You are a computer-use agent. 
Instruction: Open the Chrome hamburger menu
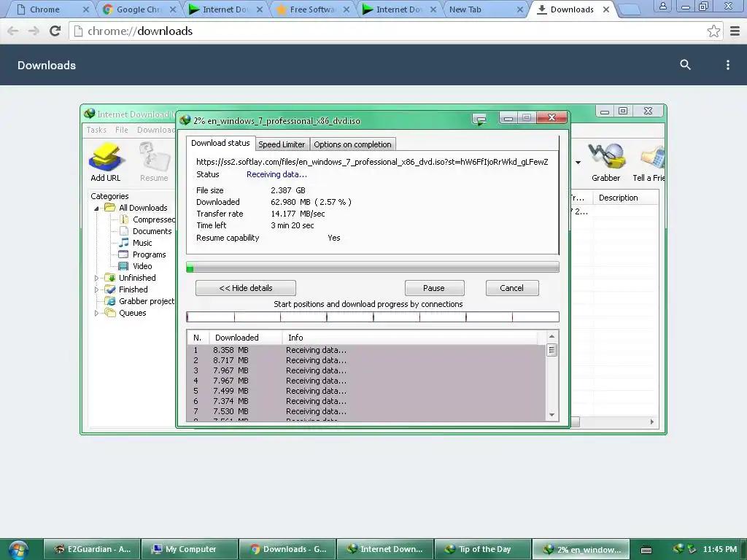(735, 31)
